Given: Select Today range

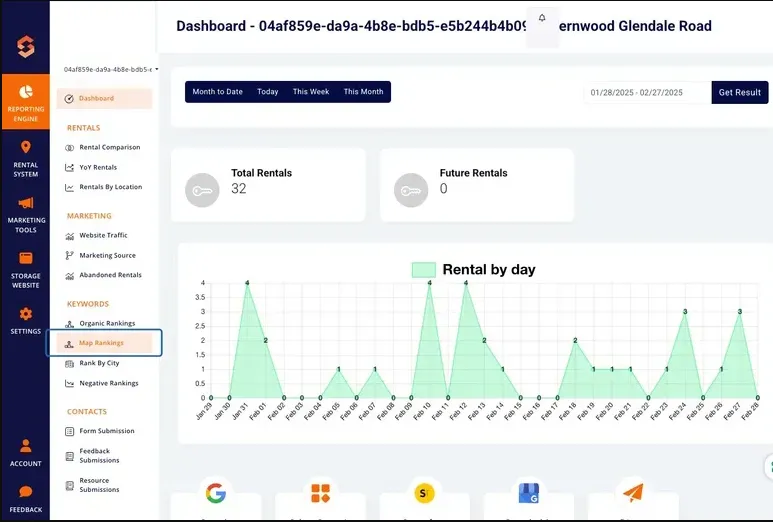Looking at the screenshot, I should pyautogui.click(x=268, y=92).
